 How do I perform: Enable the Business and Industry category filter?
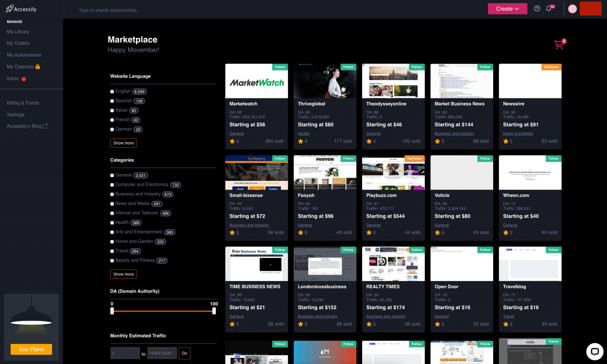click(x=112, y=194)
